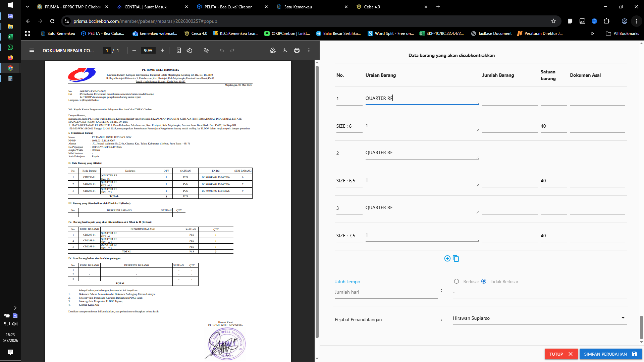Click SIMPAN PERUBAHAN button
Image resolution: width=644 pixels, height=362 pixels.
coord(610,354)
